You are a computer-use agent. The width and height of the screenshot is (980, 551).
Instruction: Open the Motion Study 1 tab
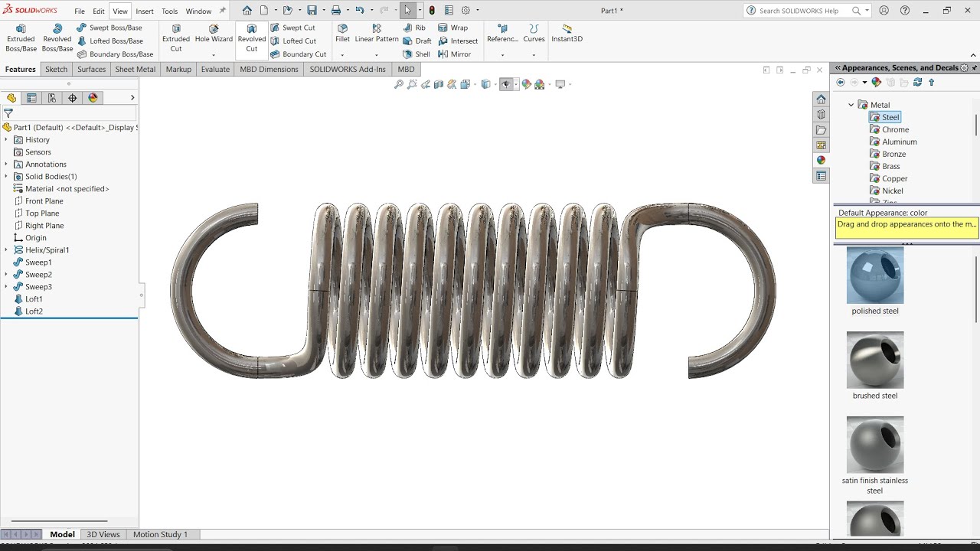(x=160, y=534)
